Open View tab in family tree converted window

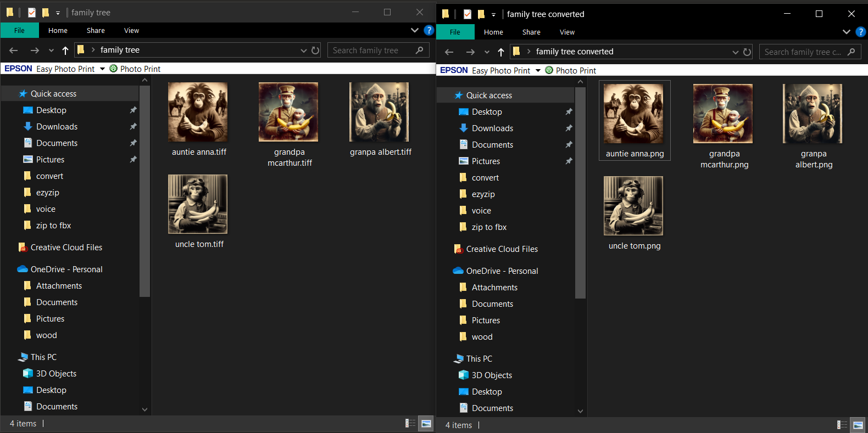[x=567, y=32]
